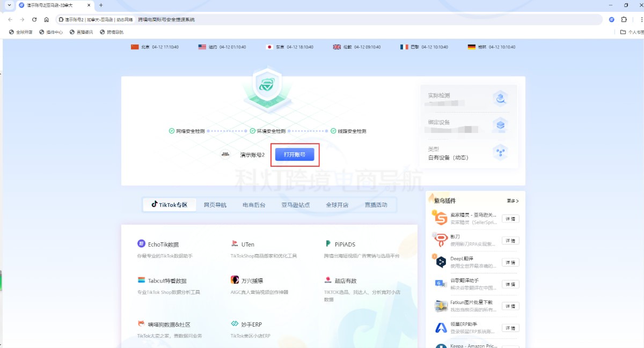This screenshot has height=348, width=644.
Task: Expand 更多 in the 紫鸟插件 panel
Action: tap(513, 201)
